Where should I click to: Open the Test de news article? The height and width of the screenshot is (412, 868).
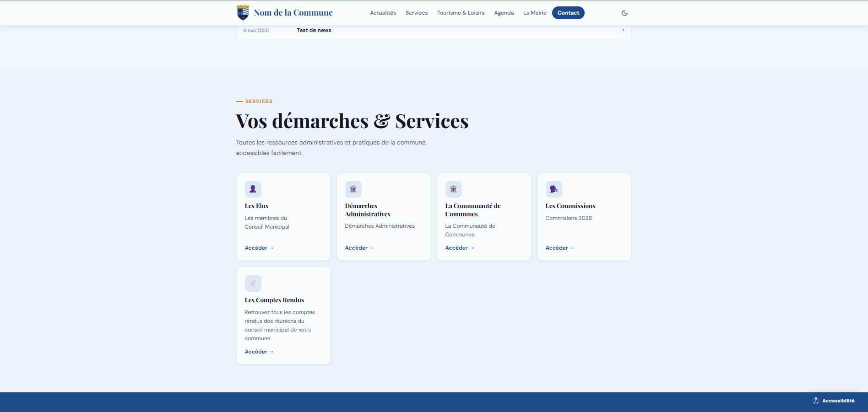pyautogui.click(x=314, y=30)
